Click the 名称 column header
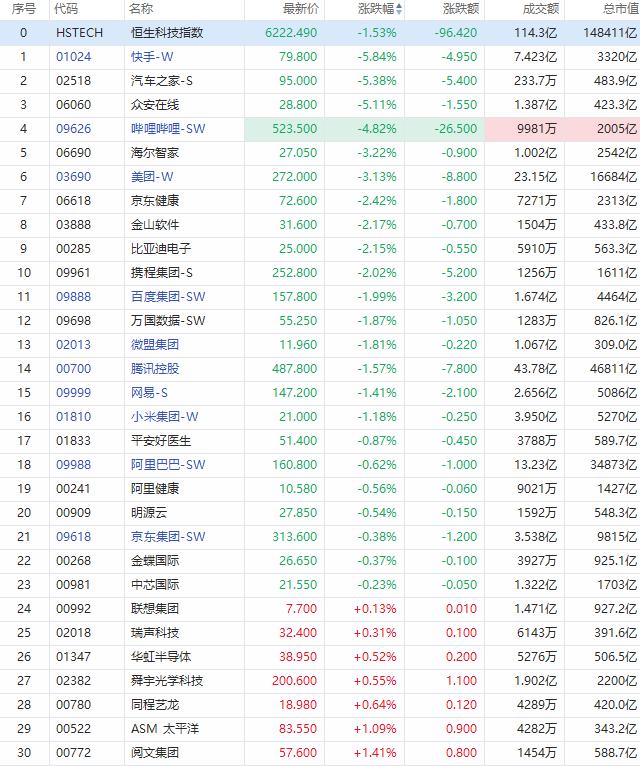Image resolution: width=640 pixels, height=766 pixels. click(141, 9)
